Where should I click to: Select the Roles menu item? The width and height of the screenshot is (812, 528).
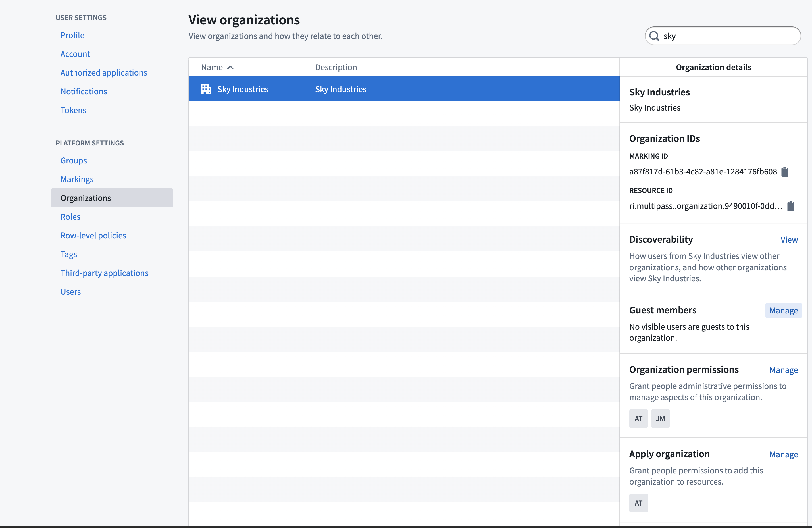(69, 216)
